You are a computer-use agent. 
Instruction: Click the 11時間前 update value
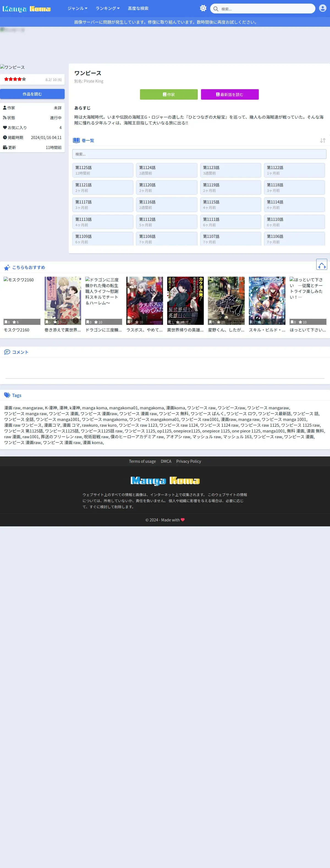(54, 148)
